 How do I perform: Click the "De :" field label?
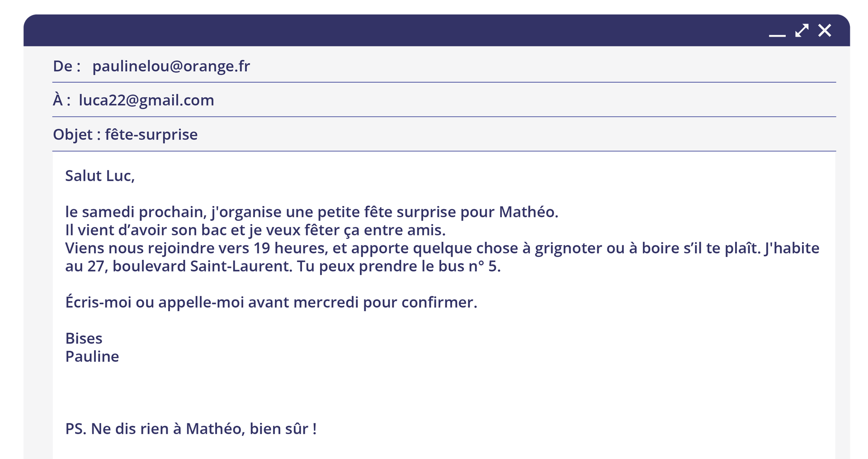tap(66, 66)
